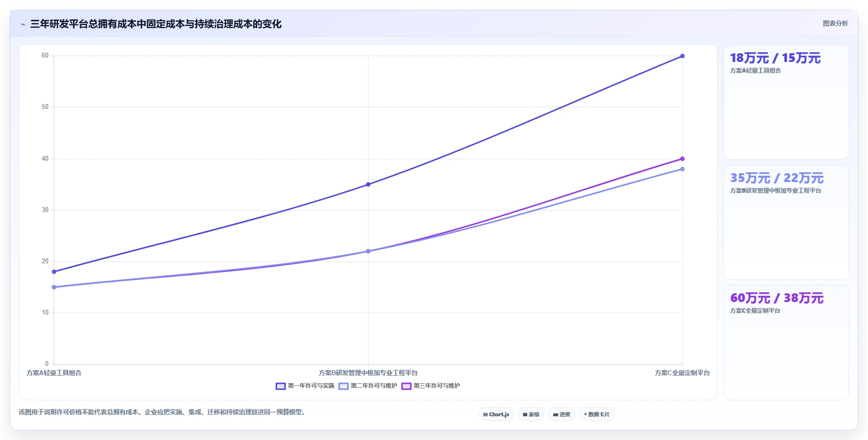Viewport: 868px width, 440px height.
Task: Click x-axis label 方案A轻量工具组合
Action: (54, 373)
